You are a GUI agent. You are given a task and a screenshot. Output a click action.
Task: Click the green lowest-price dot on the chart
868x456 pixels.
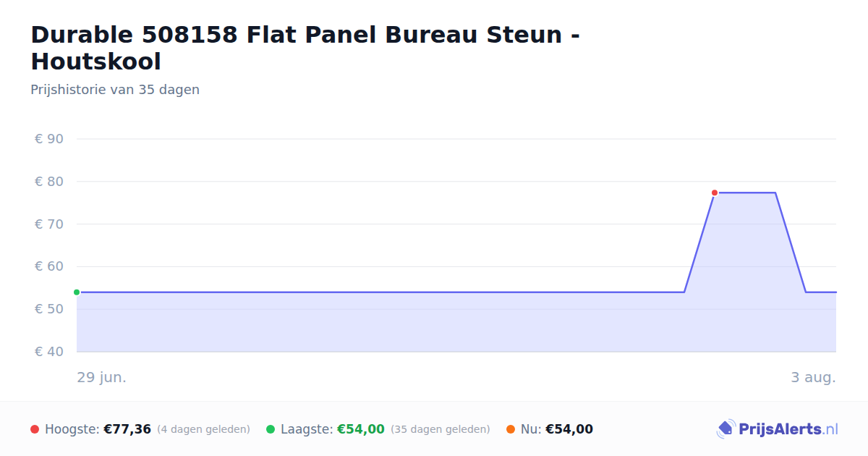click(x=77, y=292)
